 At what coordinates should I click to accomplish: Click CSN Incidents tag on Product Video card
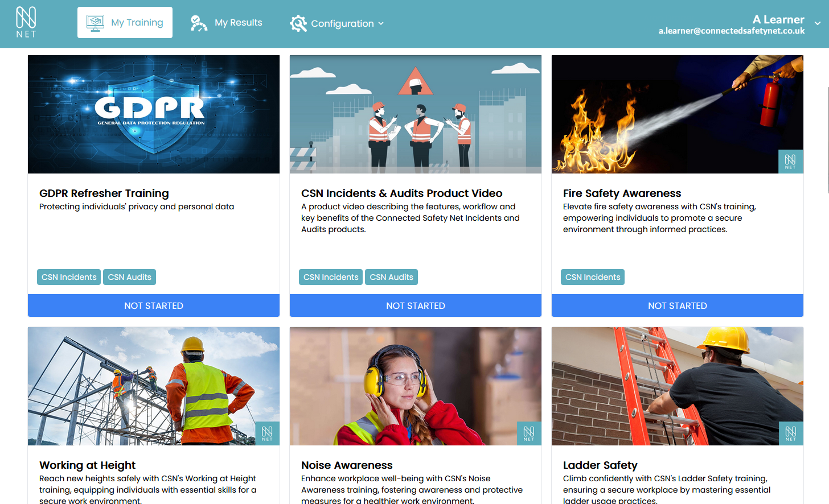(x=331, y=277)
